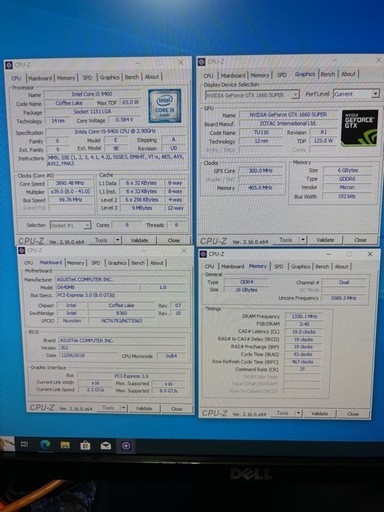Click the GDDR6 memory type value

pyautogui.click(x=347, y=179)
